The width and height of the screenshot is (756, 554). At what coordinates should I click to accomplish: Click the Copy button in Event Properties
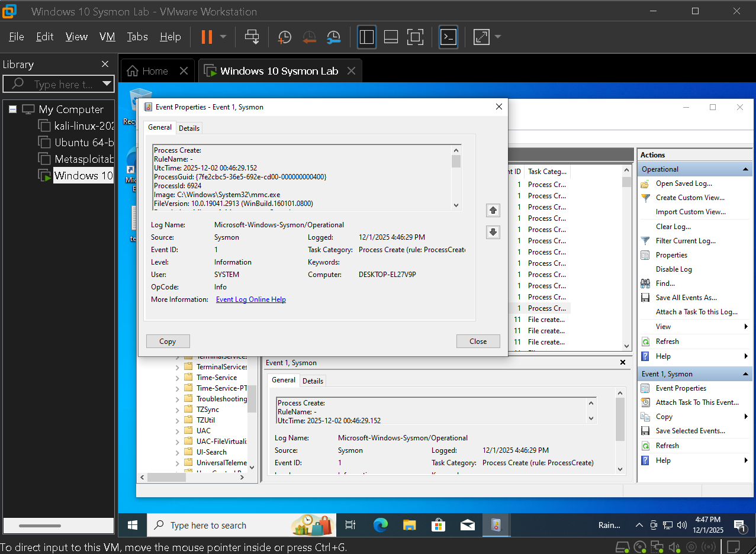(x=168, y=341)
